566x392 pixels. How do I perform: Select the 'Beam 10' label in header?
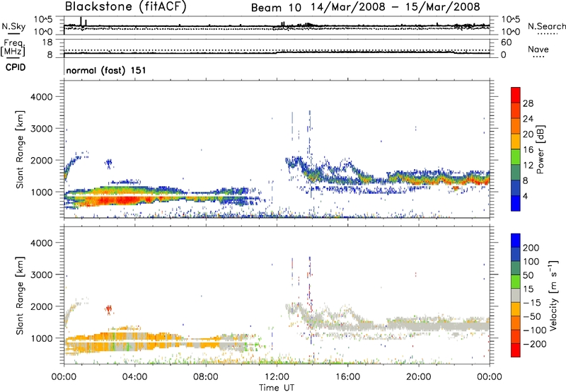pyautogui.click(x=276, y=7)
